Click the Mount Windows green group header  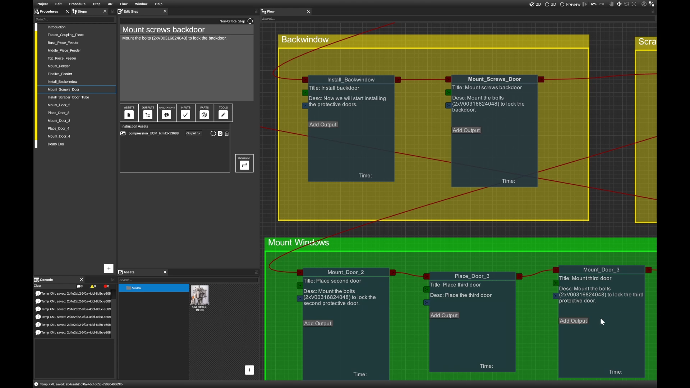point(461,243)
